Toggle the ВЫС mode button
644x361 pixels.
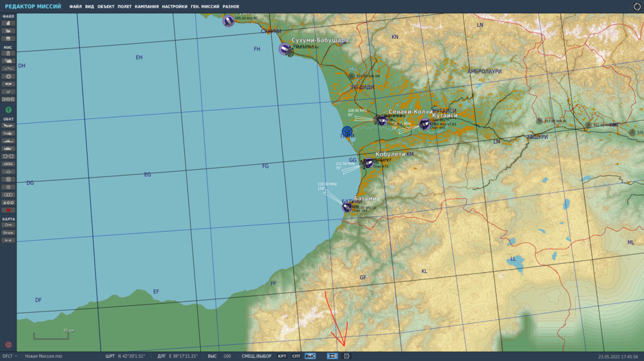coord(310,356)
